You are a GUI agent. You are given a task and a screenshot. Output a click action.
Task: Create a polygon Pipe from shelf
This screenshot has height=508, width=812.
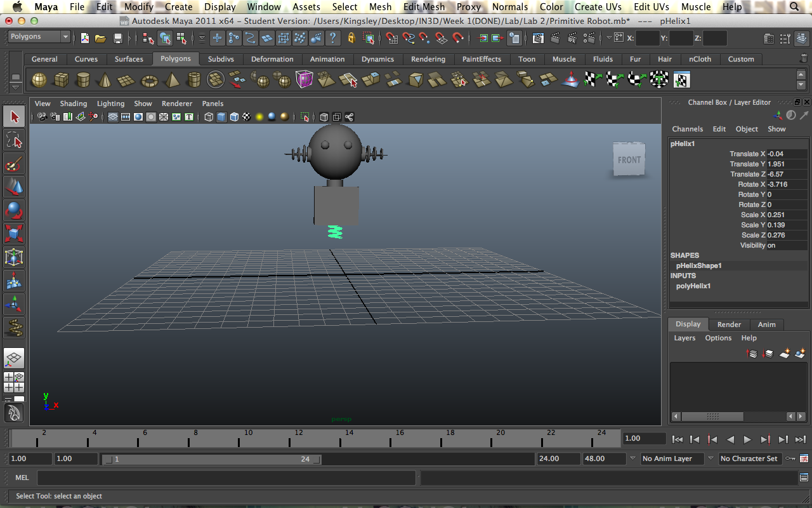(x=193, y=80)
